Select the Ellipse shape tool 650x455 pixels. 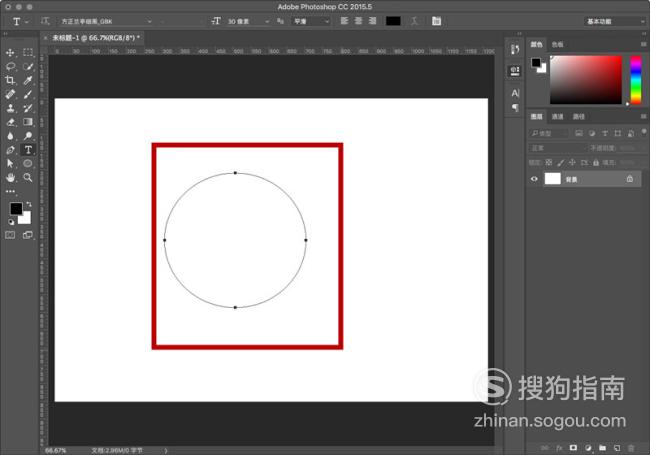pyautogui.click(x=28, y=163)
